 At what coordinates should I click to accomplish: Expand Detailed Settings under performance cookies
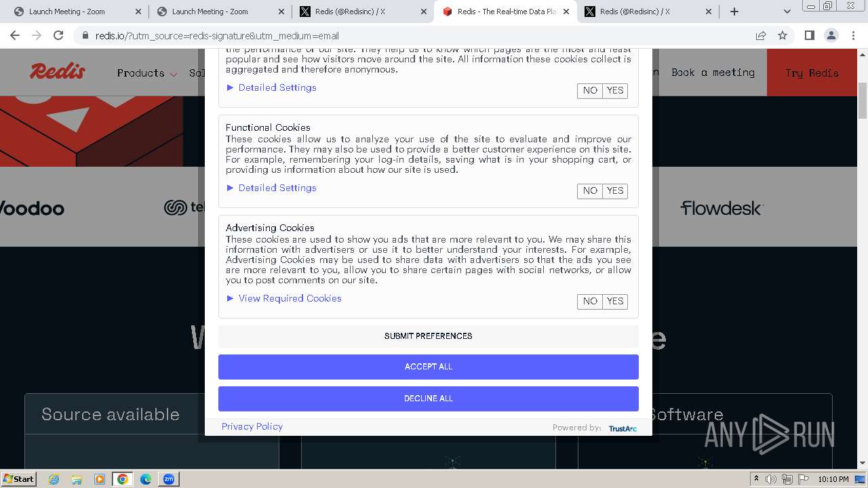click(272, 87)
